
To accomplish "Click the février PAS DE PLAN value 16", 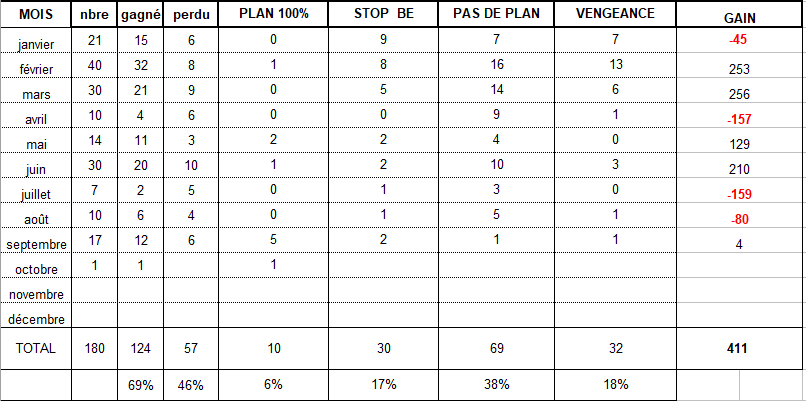I will click(x=496, y=65).
